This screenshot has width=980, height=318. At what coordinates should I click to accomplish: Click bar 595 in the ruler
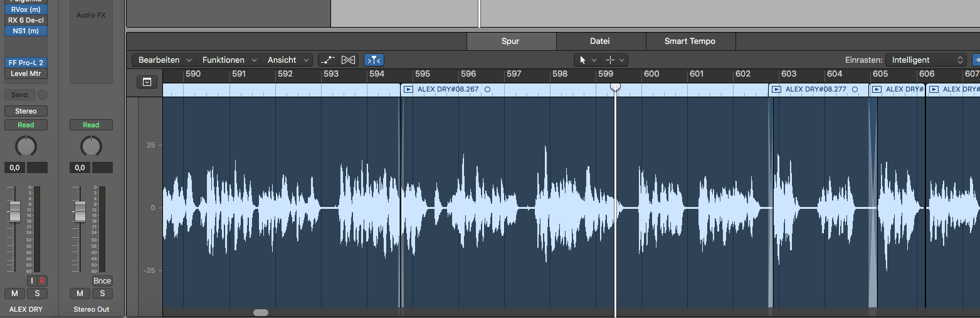coord(423,74)
